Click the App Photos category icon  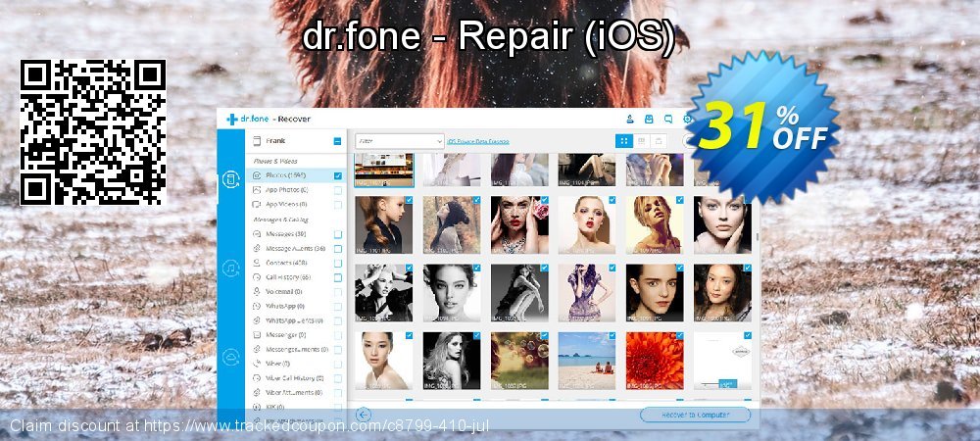[x=256, y=190]
